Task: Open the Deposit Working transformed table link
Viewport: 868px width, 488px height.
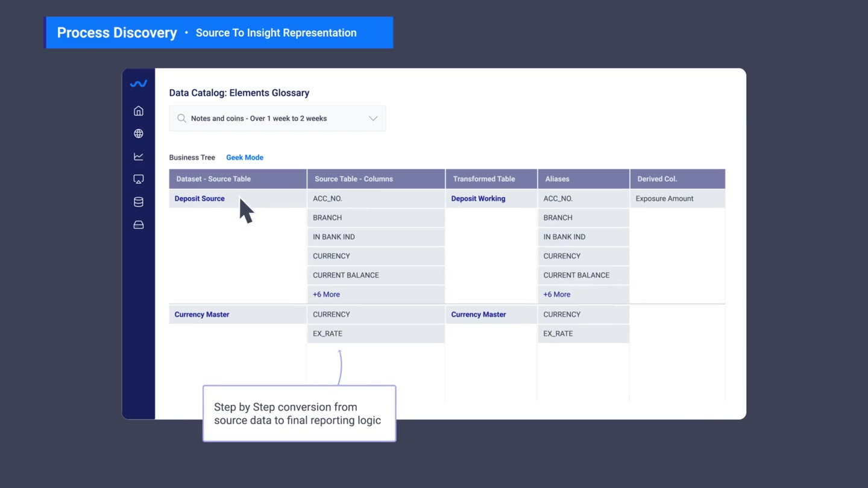Action: pyautogui.click(x=478, y=198)
